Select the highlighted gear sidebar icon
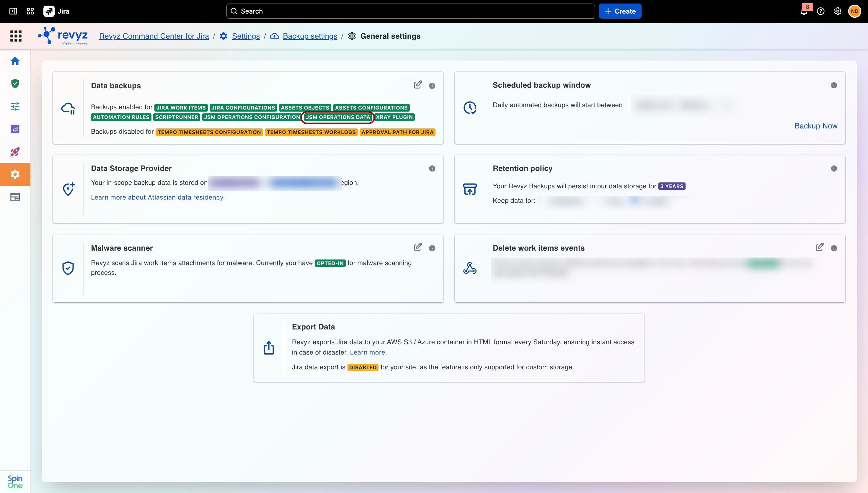Screen dimensions: 868x493 (15, 174)
